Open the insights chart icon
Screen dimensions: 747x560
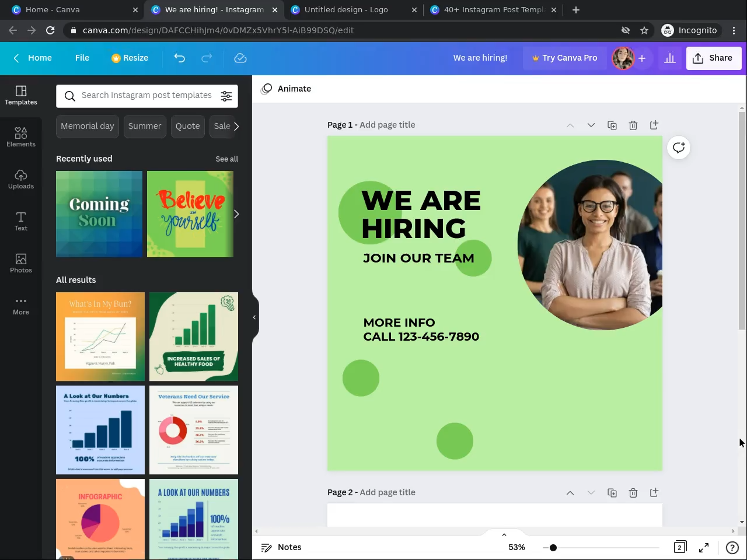coord(670,58)
